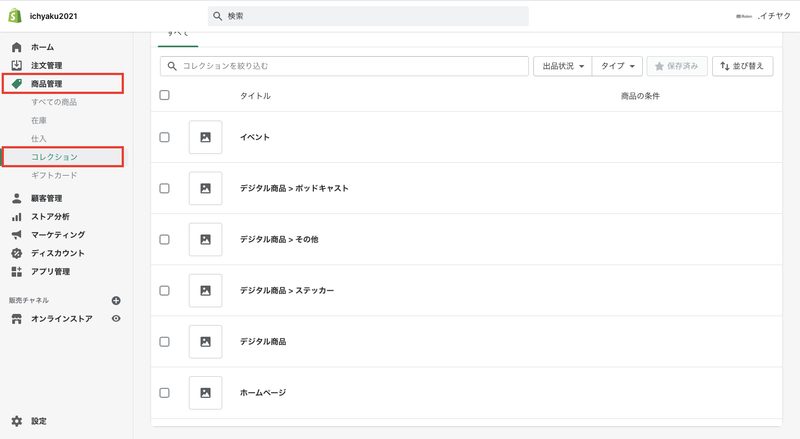Open ディスカウント in sidebar
800x439 pixels.
(58, 253)
